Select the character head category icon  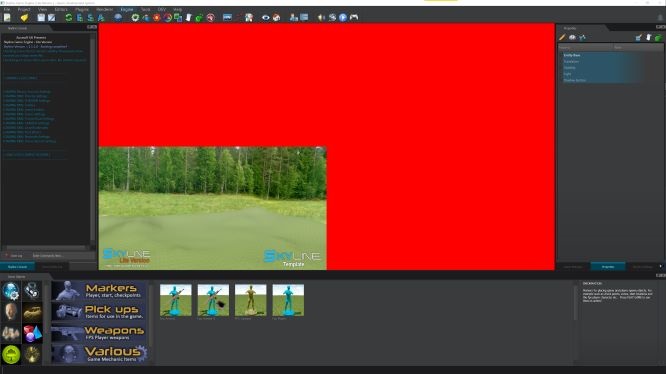(x=11, y=312)
